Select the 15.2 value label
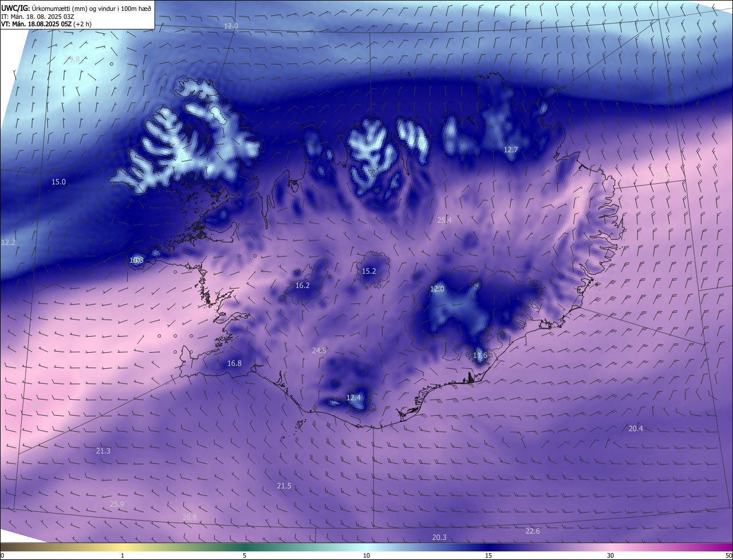Image resolution: width=733 pixels, height=560 pixels. pyautogui.click(x=369, y=271)
